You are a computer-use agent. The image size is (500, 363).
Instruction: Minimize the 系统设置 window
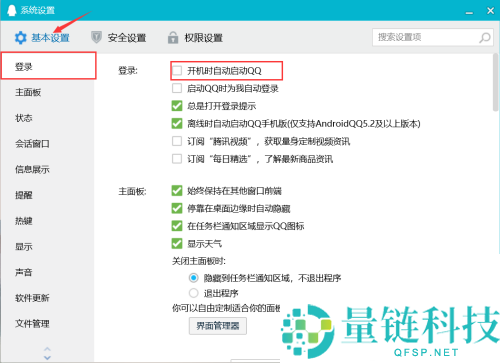(x=469, y=12)
